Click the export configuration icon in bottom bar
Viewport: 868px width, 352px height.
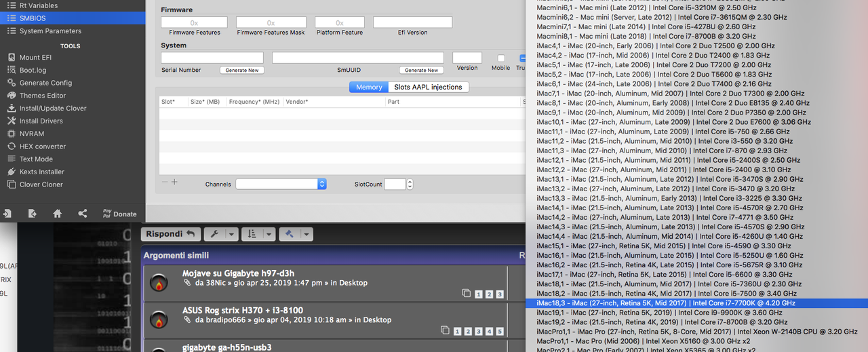pos(32,214)
